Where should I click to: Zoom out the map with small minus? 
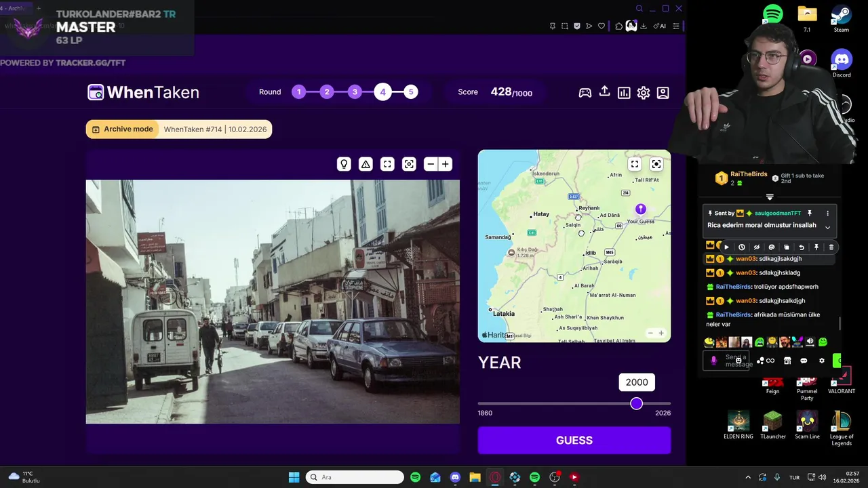tap(650, 333)
